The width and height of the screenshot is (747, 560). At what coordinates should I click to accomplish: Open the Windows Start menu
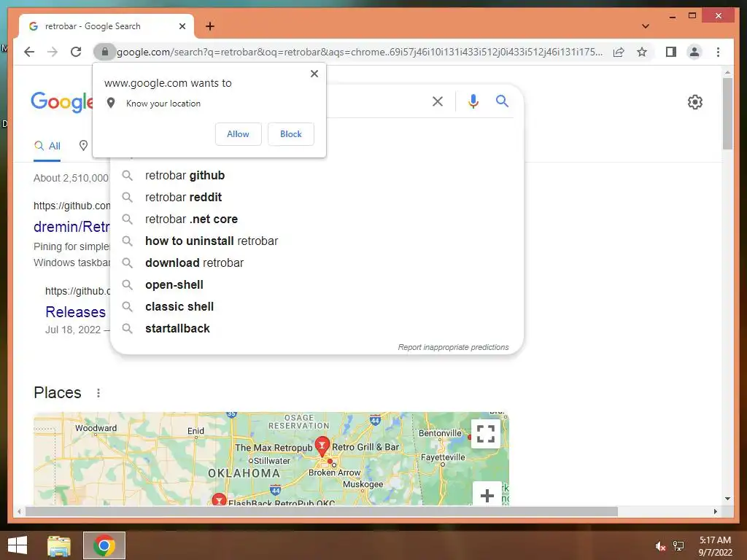click(18, 545)
